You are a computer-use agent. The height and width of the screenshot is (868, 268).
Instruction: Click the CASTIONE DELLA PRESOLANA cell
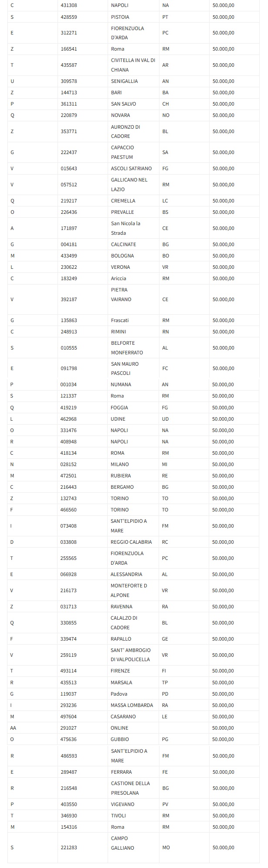click(x=130, y=788)
